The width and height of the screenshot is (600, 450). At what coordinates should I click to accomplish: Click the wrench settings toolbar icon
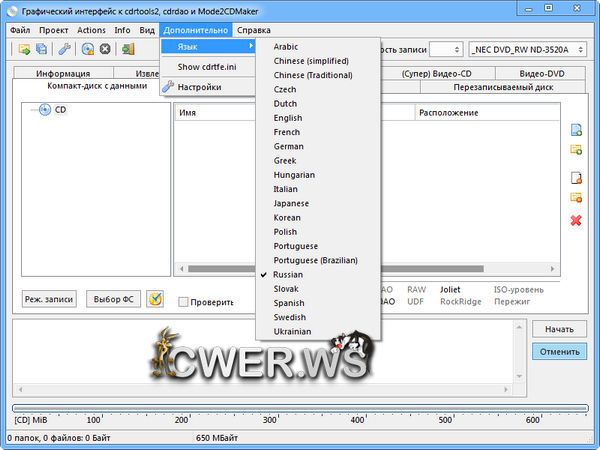(65, 49)
